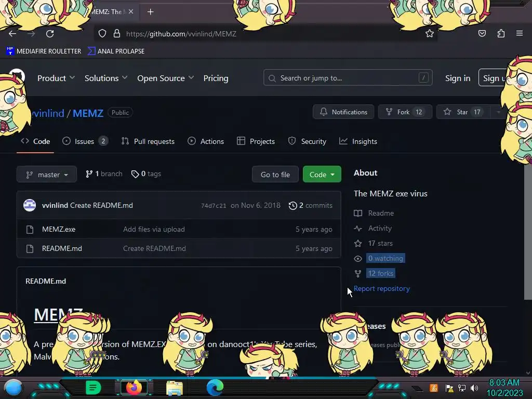Click the file icon beside MEMZ.exe
The image size is (532, 399).
(x=30, y=230)
